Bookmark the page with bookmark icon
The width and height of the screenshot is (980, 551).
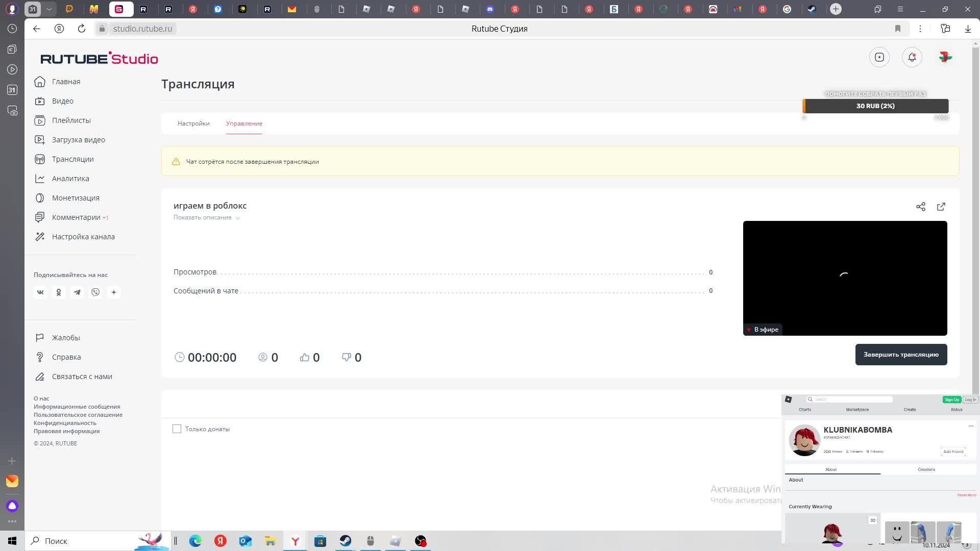[x=898, y=29]
